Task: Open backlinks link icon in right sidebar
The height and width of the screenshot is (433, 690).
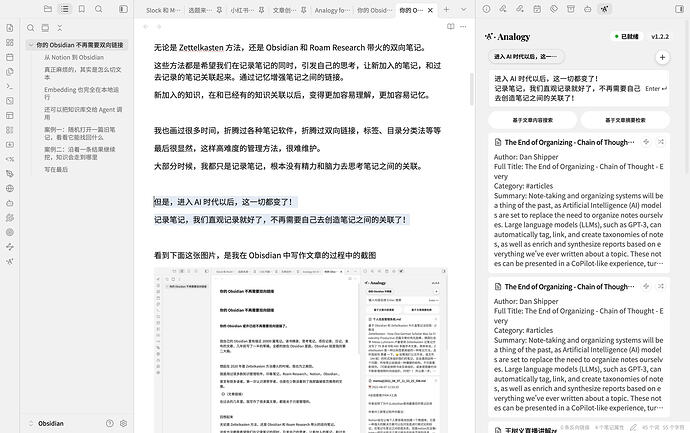Action: click(503, 9)
